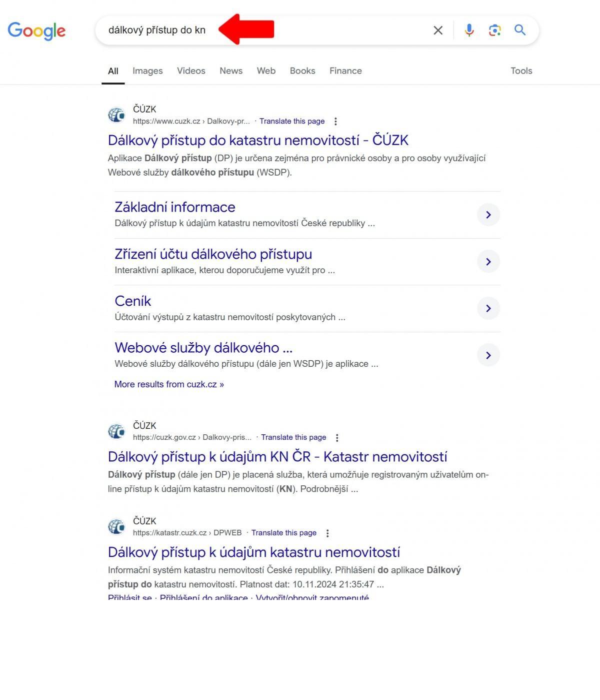Switch to the Images tab
The width and height of the screenshot is (600, 700).
tap(147, 71)
